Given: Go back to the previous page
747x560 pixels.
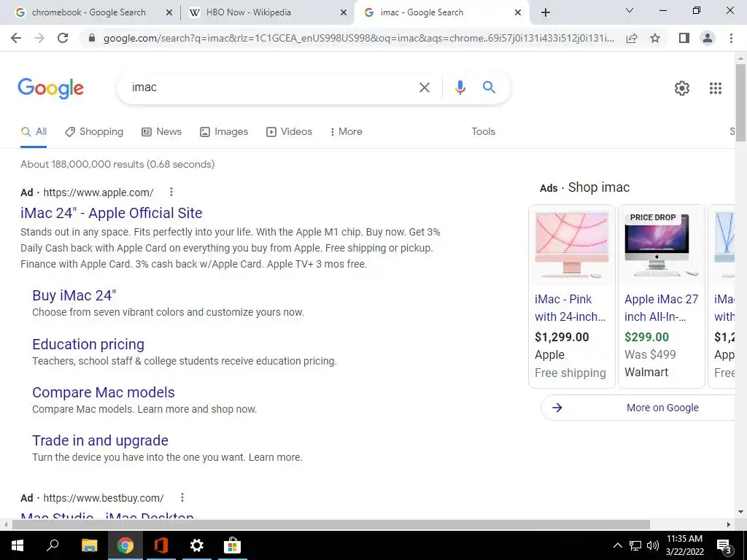Looking at the screenshot, I should click(x=16, y=38).
